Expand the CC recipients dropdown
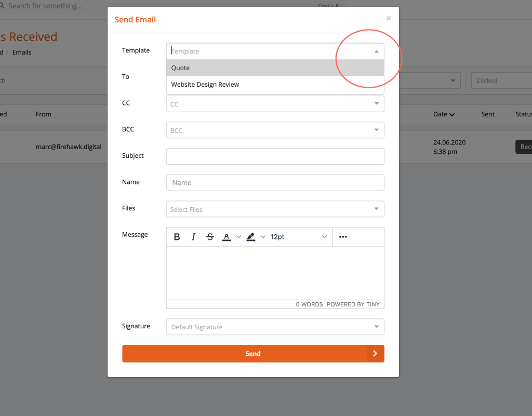Screen dimensions: 532x416 pyautogui.click(x=376, y=104)
